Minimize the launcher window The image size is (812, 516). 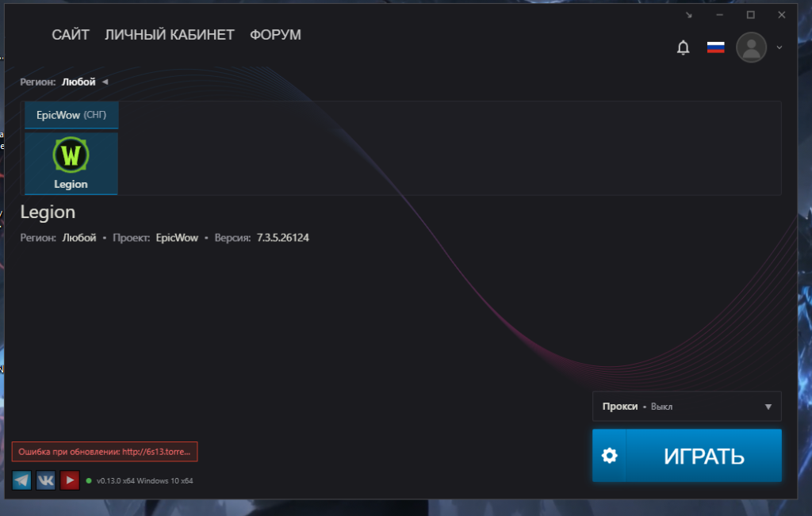tap(719, 15)
